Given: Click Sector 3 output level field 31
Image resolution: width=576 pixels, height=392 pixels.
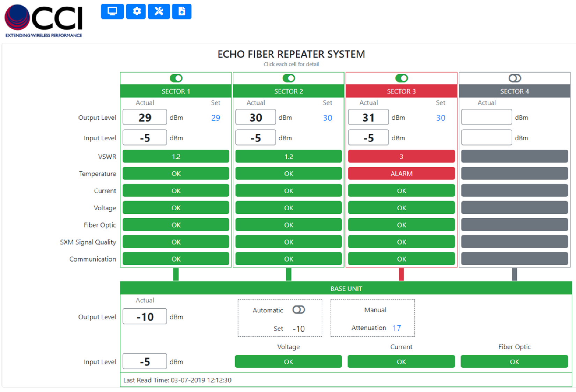Looking at the screenshot, I should tap(368, 117).
